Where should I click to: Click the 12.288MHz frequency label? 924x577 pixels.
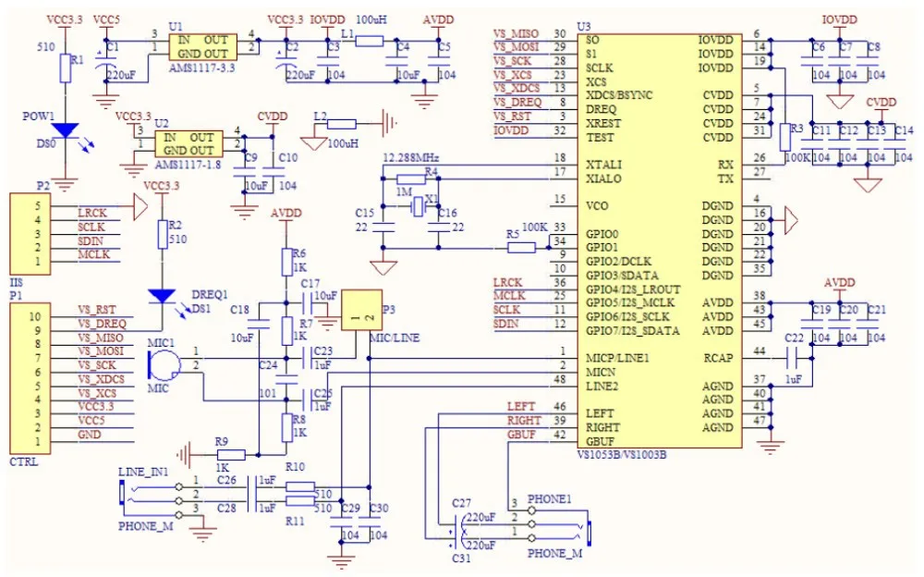[411, 158]
